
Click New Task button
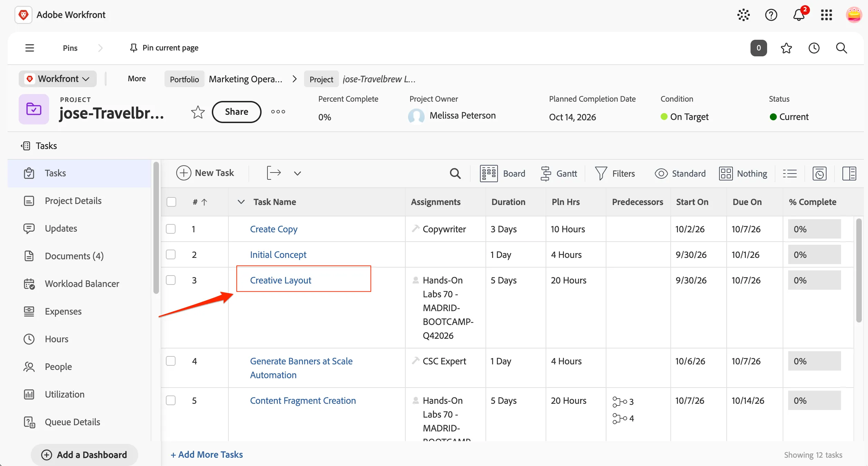tap(205, 173)
